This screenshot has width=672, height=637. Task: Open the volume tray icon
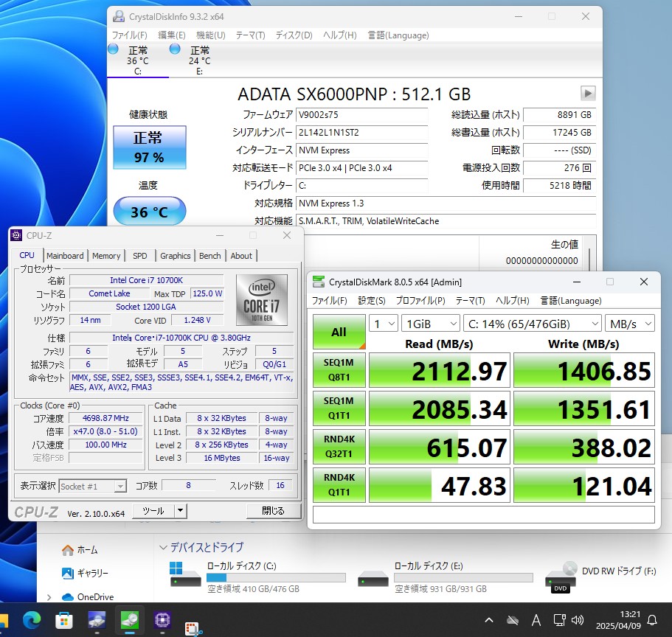578,620
